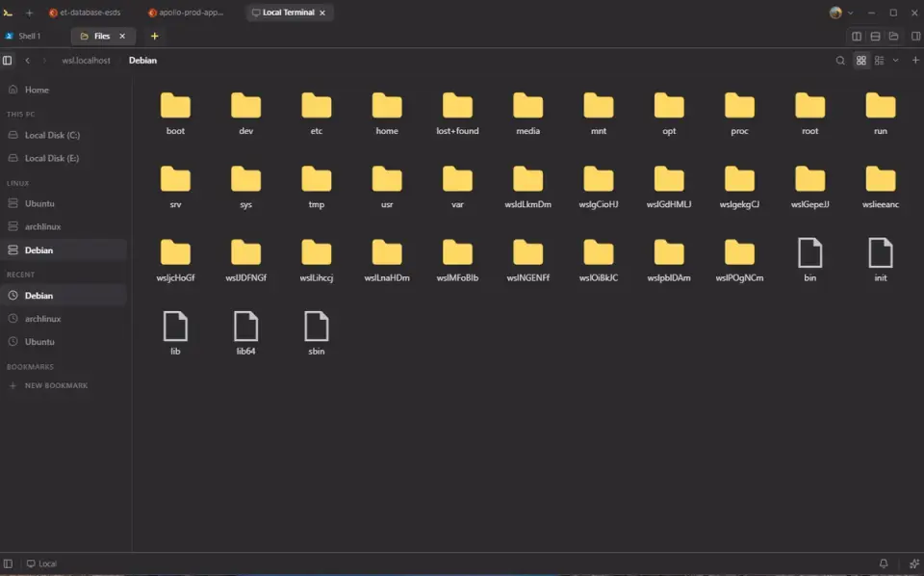Open the opt folder
Screen dimensions: 924x576
[x=669, y=114]
